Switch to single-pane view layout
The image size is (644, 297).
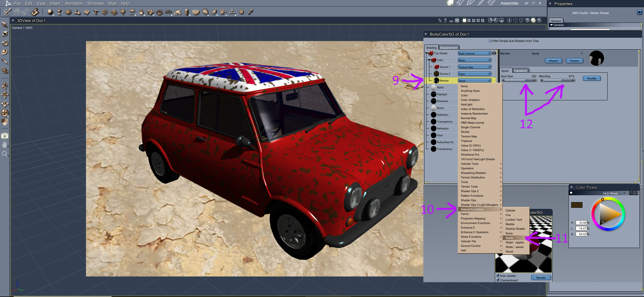coord(464,21)
